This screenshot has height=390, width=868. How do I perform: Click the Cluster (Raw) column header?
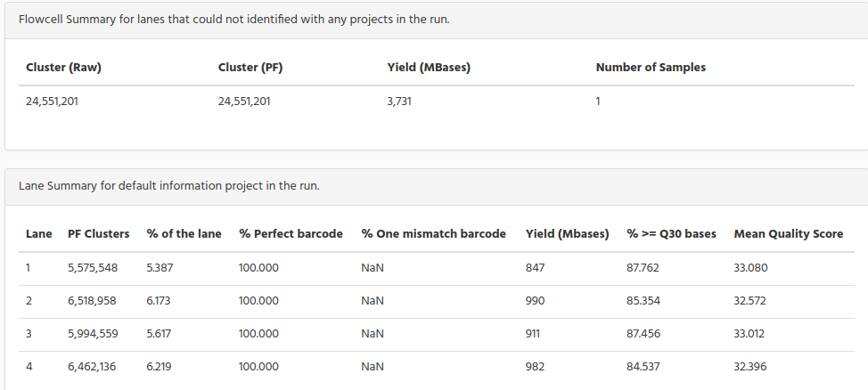(x=63, y=68)
